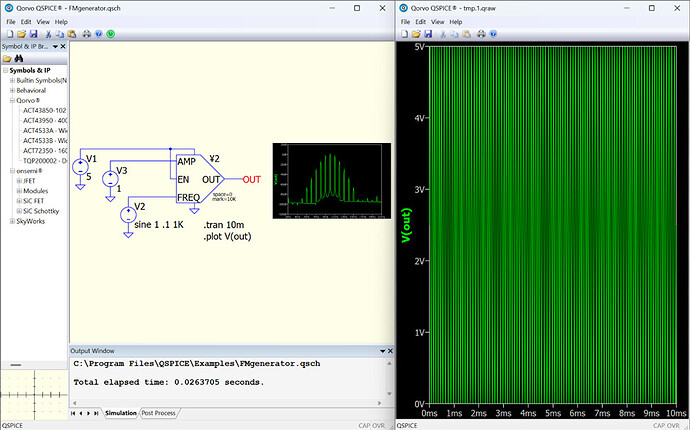
Task: Click Cut icon in tmp.1.qraw waveform toolbar
Action: click(443, 34)
